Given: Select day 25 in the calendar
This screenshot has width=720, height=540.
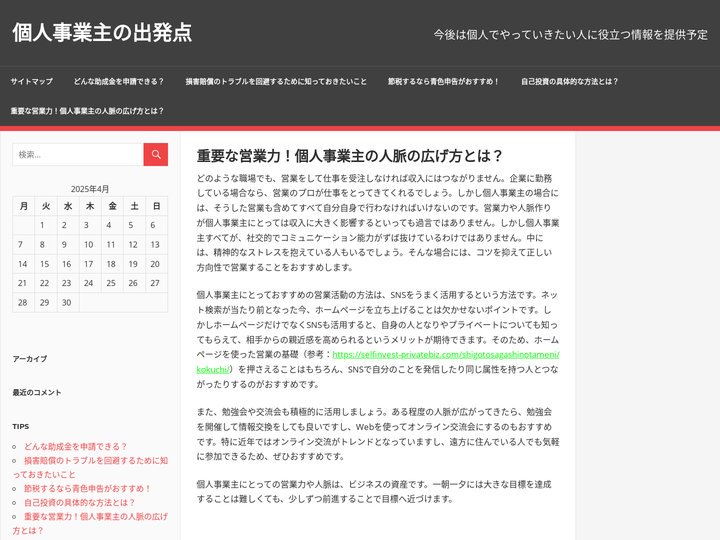Looking at the screenshot, I should tap(111, 283).
